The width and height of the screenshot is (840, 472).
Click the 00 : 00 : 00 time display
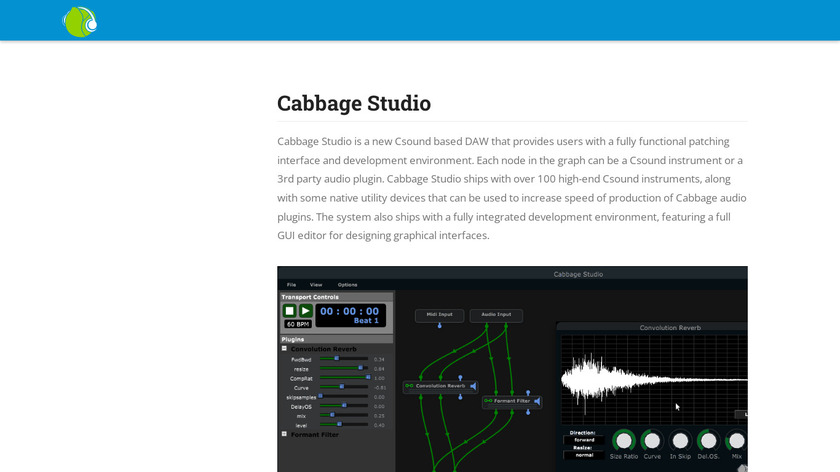click(349, 311)
